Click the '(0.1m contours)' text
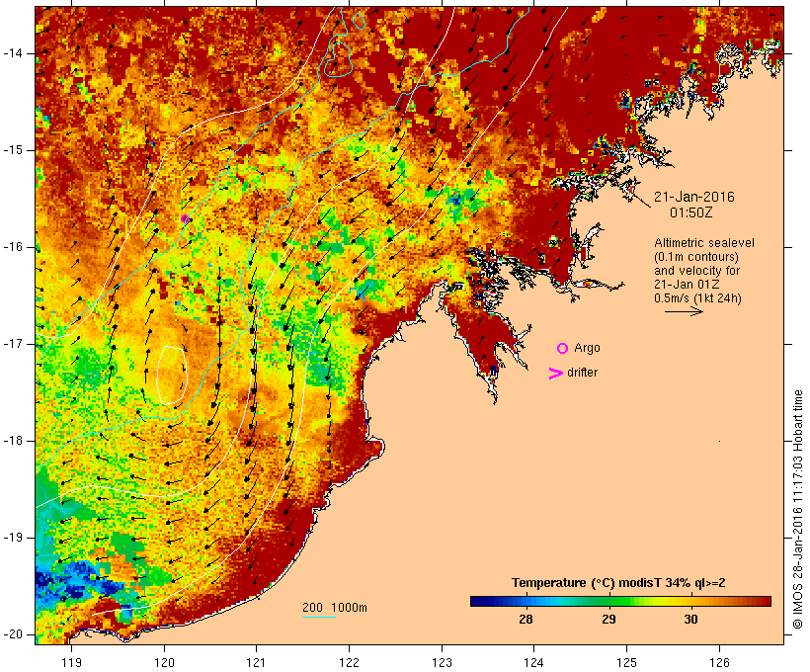Image resolution: width=810 pixels, height=672 pixels. tap(695, 257)
